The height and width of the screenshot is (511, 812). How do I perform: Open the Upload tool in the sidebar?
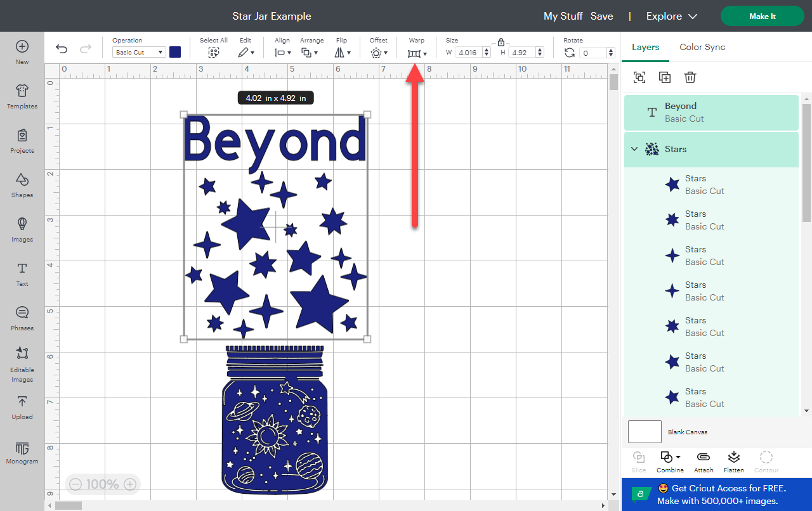point(22,409)
